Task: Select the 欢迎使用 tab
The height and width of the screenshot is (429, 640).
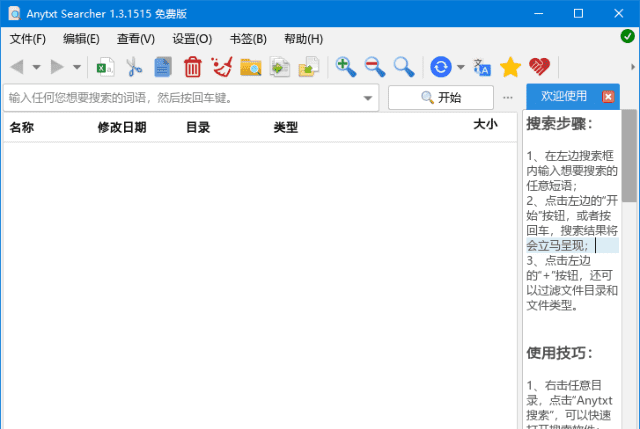Action: click(564, 96)
